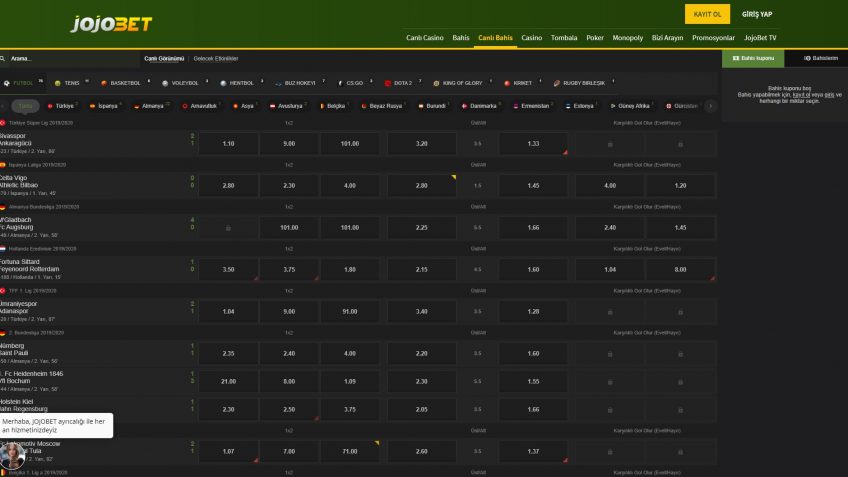
Task: Open the Tombala menu item
Action: (564, 38)
